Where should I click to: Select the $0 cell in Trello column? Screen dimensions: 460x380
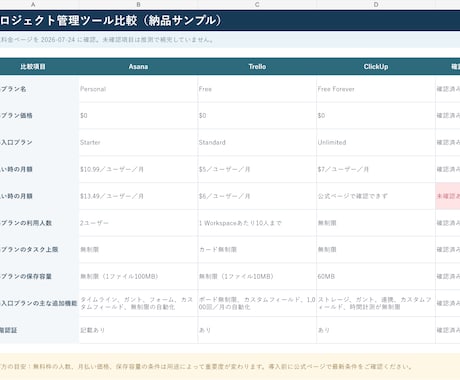click(x=257, y=116)
